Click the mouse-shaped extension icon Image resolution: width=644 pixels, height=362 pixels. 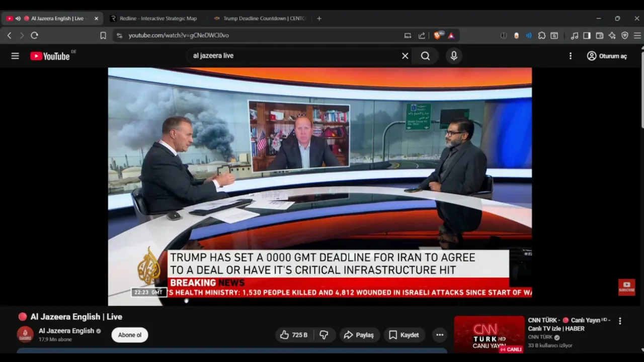(503, 35)
